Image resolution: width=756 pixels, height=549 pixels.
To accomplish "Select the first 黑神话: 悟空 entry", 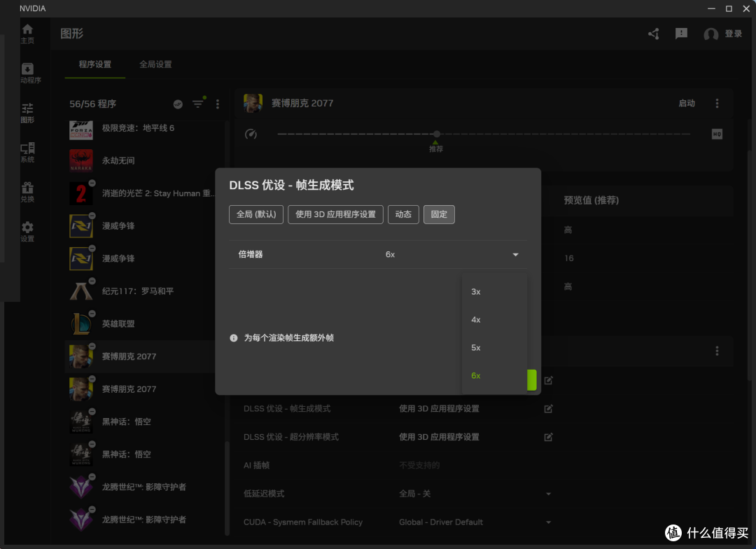I will [x=140, y=422].
